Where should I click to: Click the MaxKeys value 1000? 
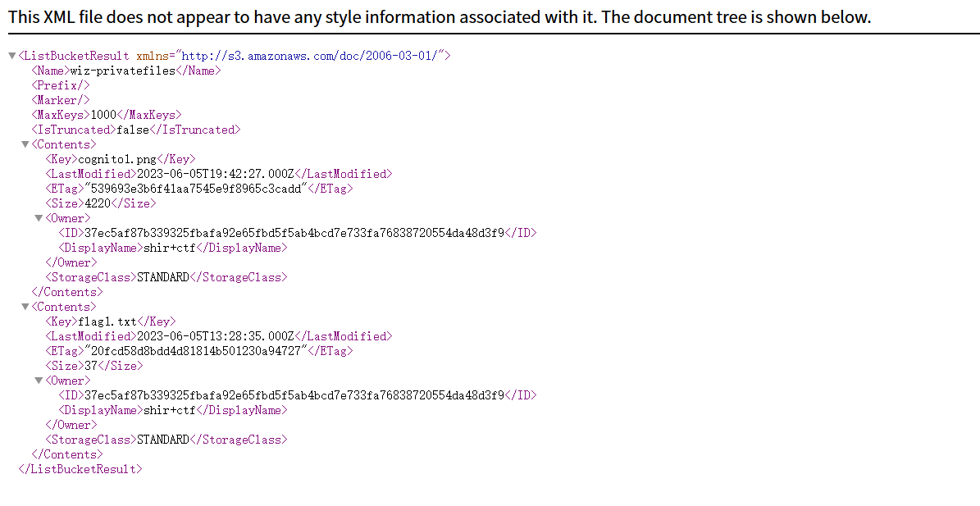tap(103, 115)
